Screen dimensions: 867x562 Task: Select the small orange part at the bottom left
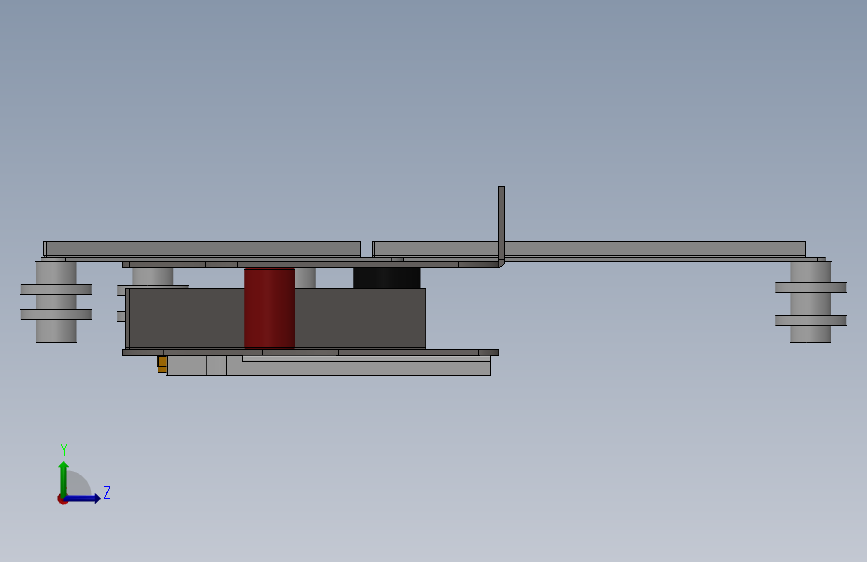pyautogui.click(x=162, y=364)
